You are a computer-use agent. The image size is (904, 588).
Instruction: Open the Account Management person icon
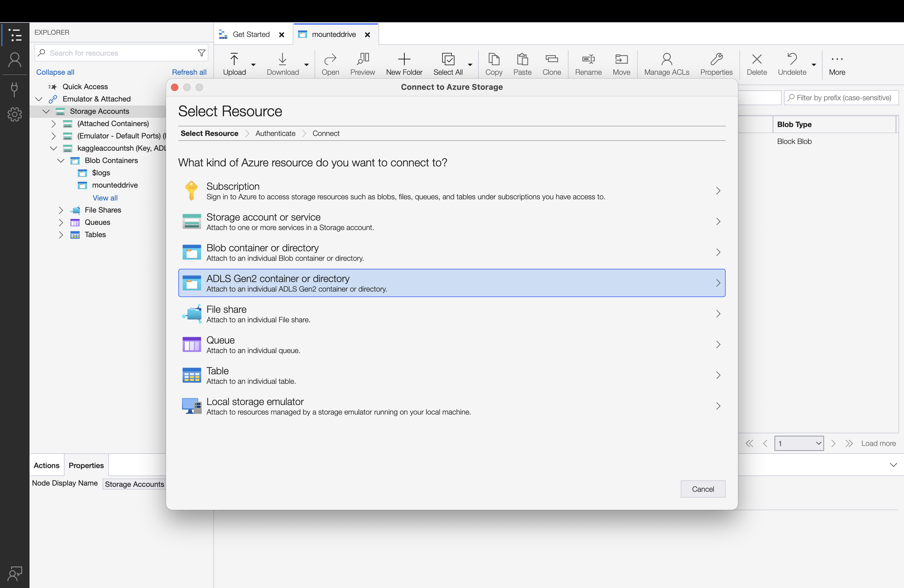15,60
